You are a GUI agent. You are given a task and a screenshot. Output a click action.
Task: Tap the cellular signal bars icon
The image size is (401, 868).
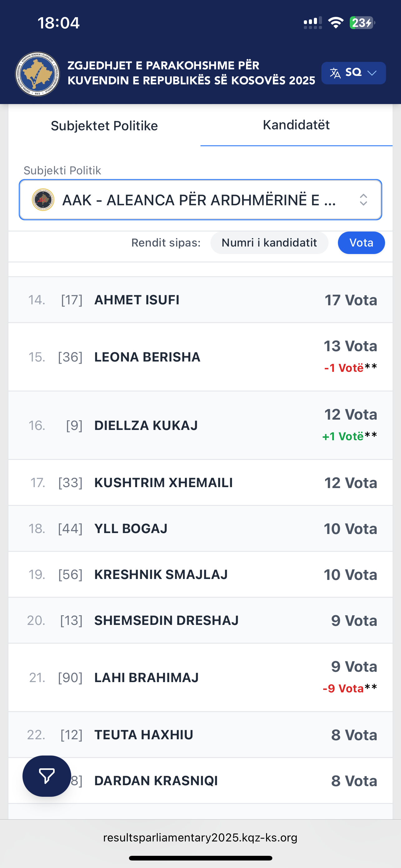coord(312,23)
